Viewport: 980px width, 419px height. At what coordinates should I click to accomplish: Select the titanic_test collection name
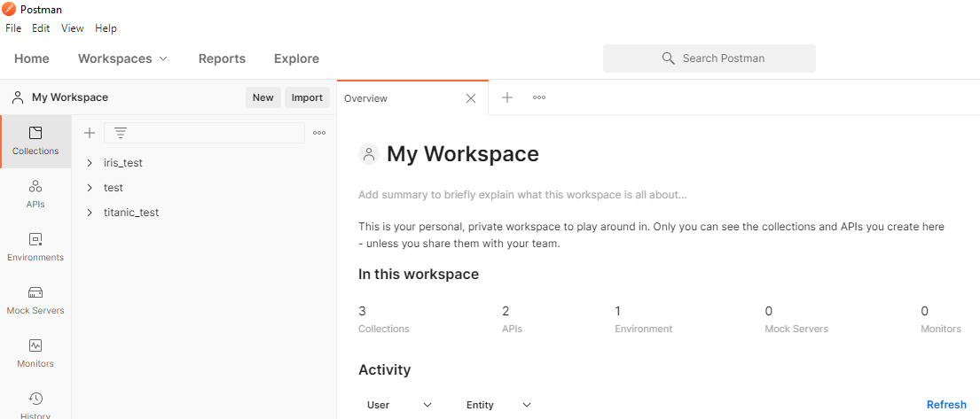click(x=131, y=213)
